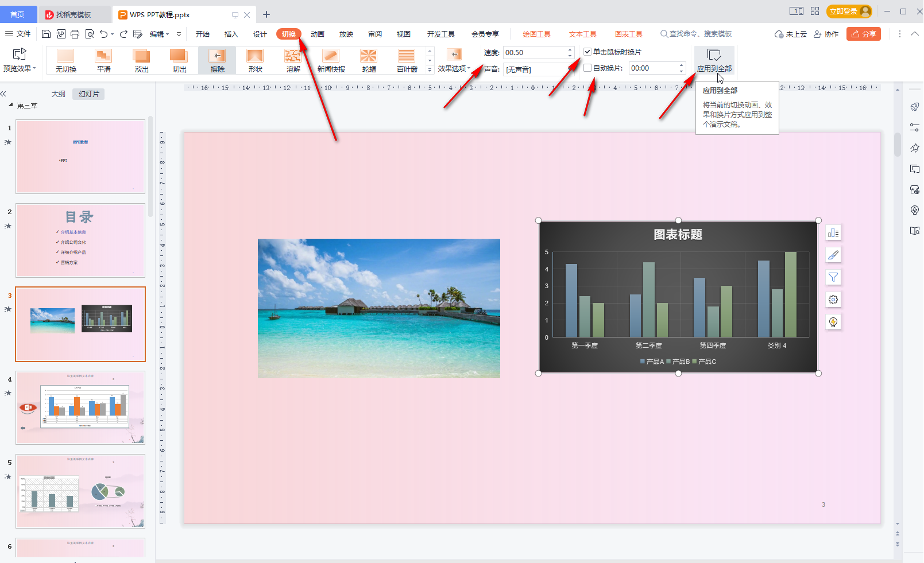
Task: Select the 轮辐 (wheel) transition icon
Action: [369, 60]
